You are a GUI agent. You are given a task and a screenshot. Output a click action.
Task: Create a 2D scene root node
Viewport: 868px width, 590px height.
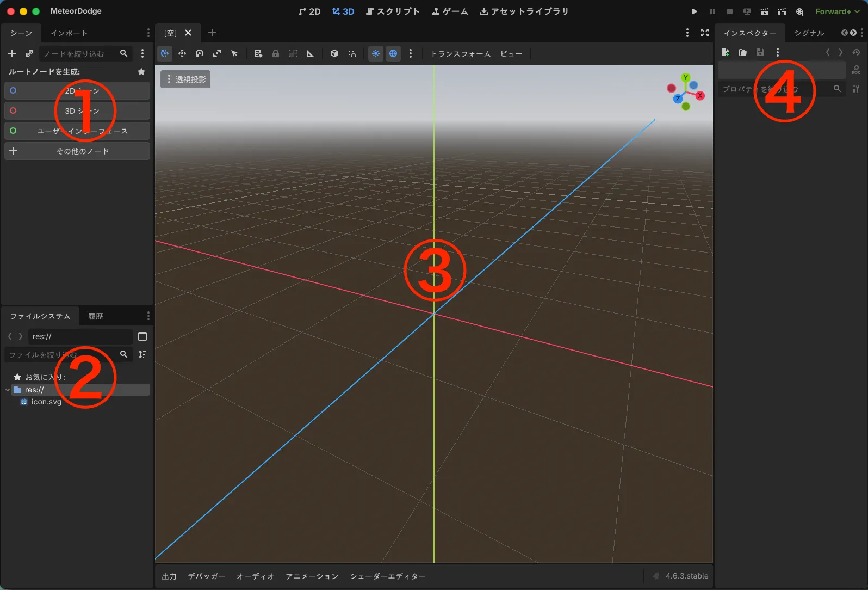pyautogui.click(x=77, y=90)
